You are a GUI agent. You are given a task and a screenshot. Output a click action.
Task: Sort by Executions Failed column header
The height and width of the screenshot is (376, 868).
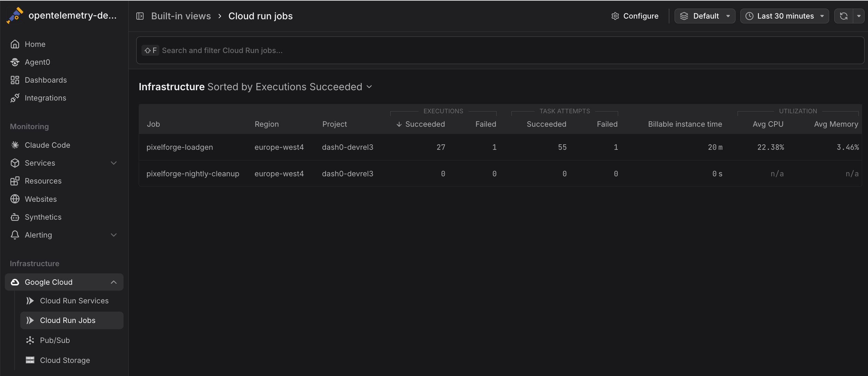(x=486, y=124)
